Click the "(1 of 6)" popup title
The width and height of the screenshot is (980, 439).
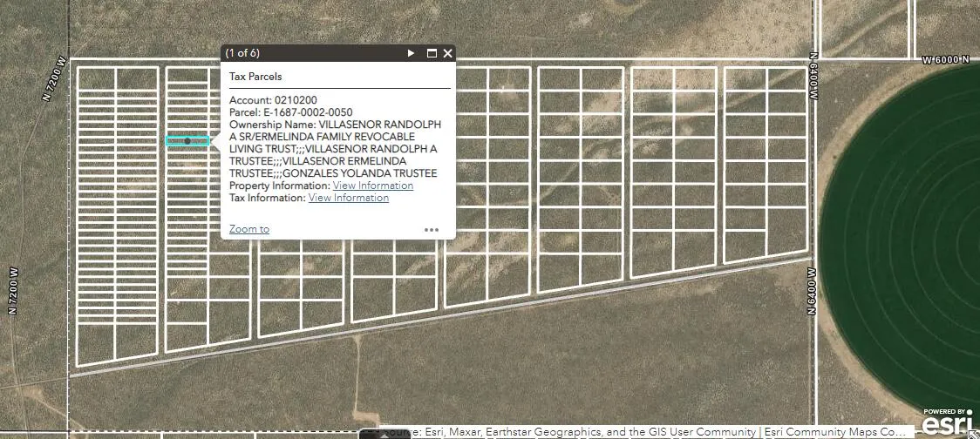pos(242,53)
